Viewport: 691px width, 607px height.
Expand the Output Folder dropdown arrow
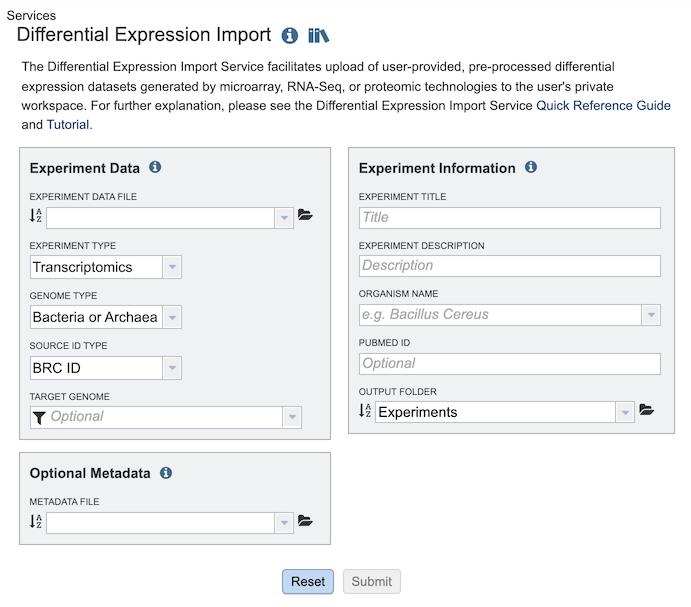tap(625, 412)
